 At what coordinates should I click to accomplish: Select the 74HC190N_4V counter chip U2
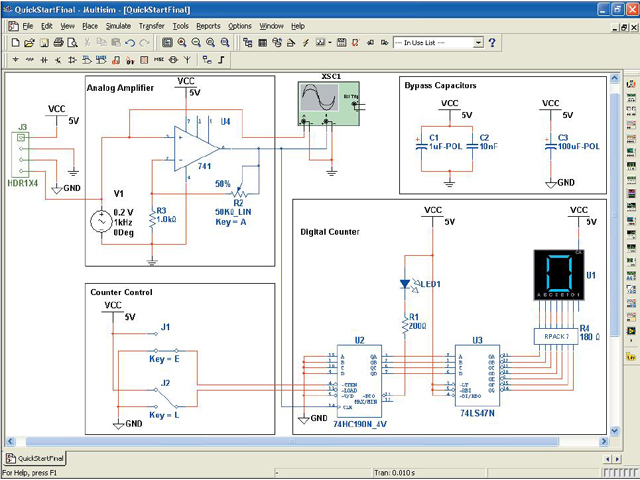(359, 381)
